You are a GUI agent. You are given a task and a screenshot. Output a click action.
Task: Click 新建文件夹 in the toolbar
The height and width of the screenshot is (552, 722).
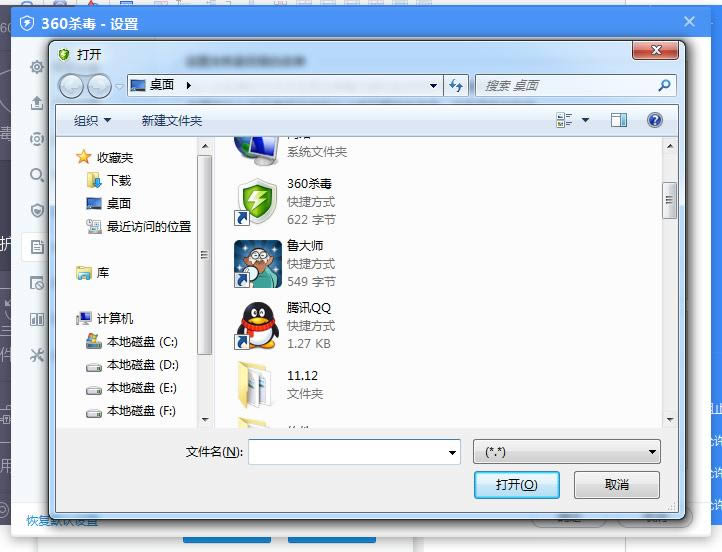[x=172, y=120]
